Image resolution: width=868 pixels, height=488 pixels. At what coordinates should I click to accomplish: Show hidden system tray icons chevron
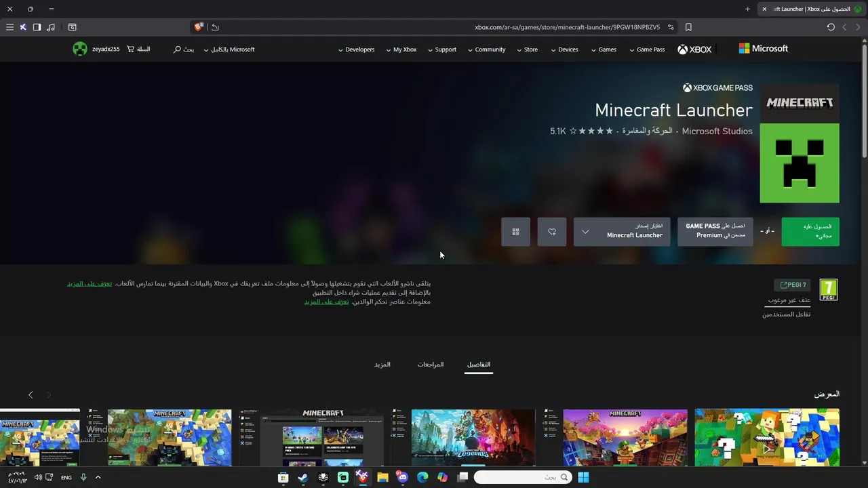pyautogui.click(x=98, y=477)
